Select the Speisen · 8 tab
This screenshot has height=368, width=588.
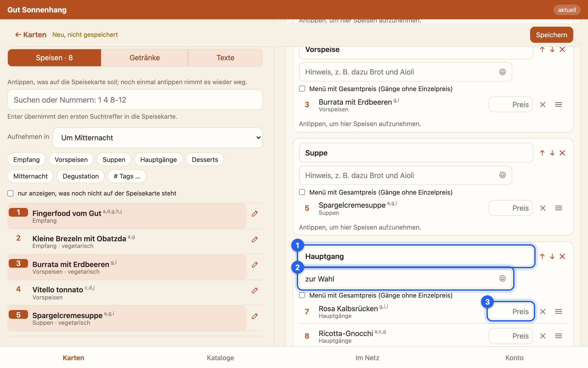tap(54, 58)
